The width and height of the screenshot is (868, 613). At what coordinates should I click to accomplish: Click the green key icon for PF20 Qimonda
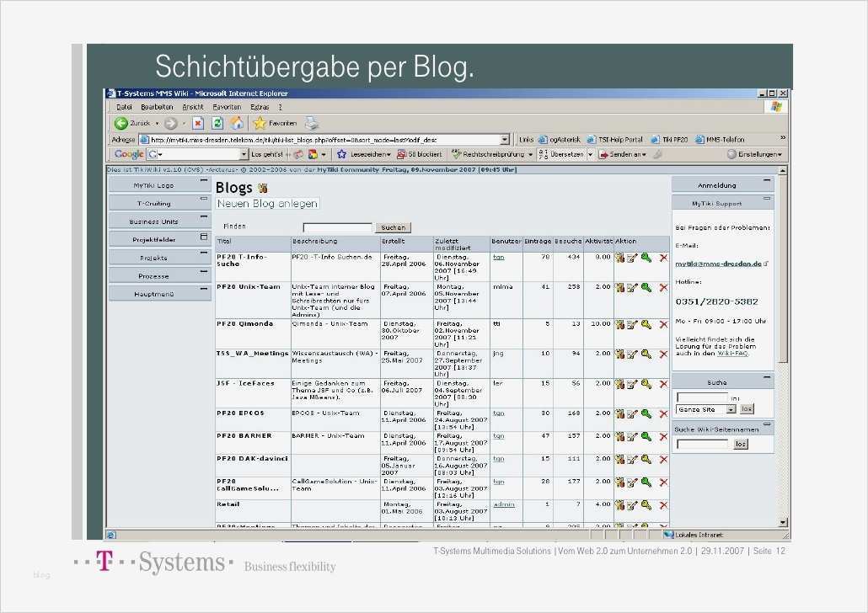(x=646, y=325)
